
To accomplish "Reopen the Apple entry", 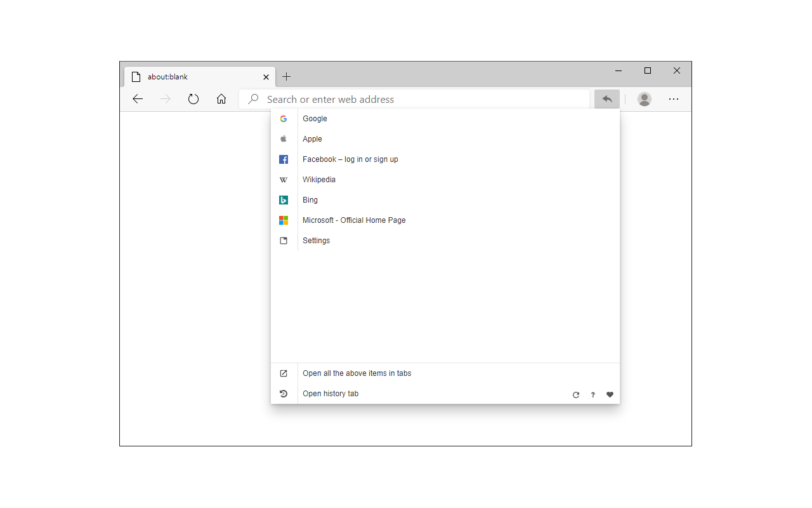I will coord(445,139).
